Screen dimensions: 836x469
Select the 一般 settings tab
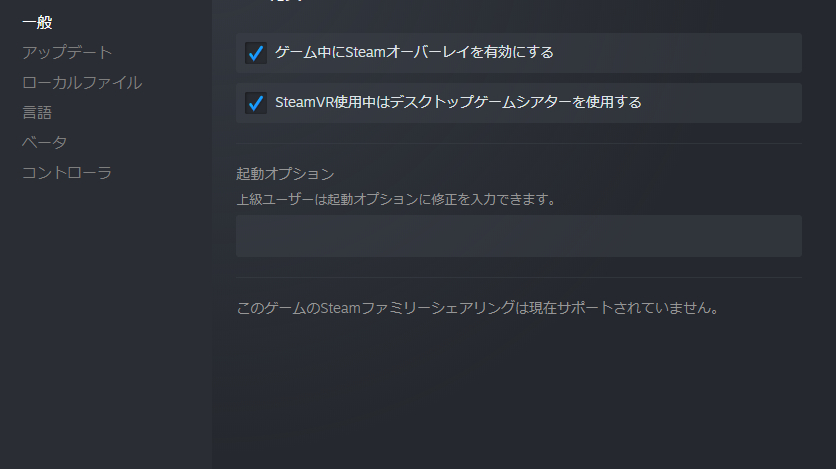click(x=37, y=22)
